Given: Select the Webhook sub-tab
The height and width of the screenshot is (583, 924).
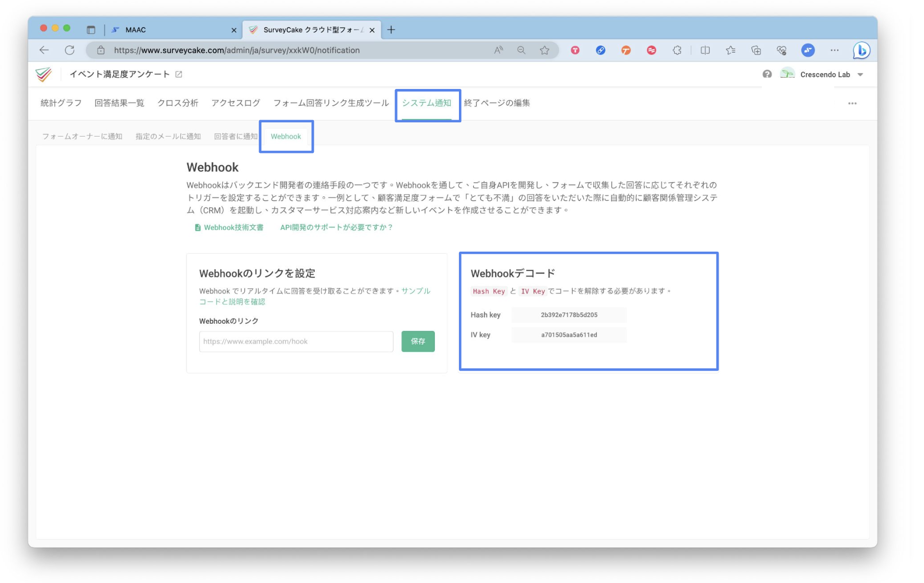Looking at the screenshot, I should 286,136.
